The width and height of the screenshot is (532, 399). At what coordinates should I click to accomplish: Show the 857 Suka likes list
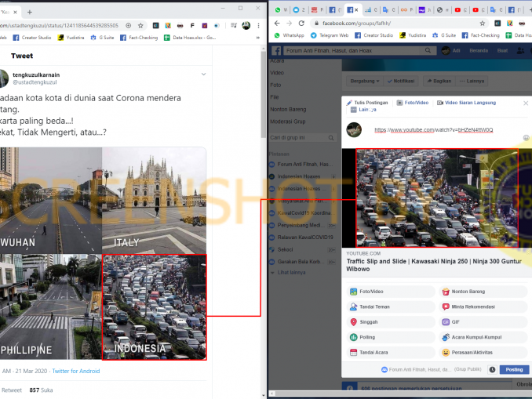point(41,390)
